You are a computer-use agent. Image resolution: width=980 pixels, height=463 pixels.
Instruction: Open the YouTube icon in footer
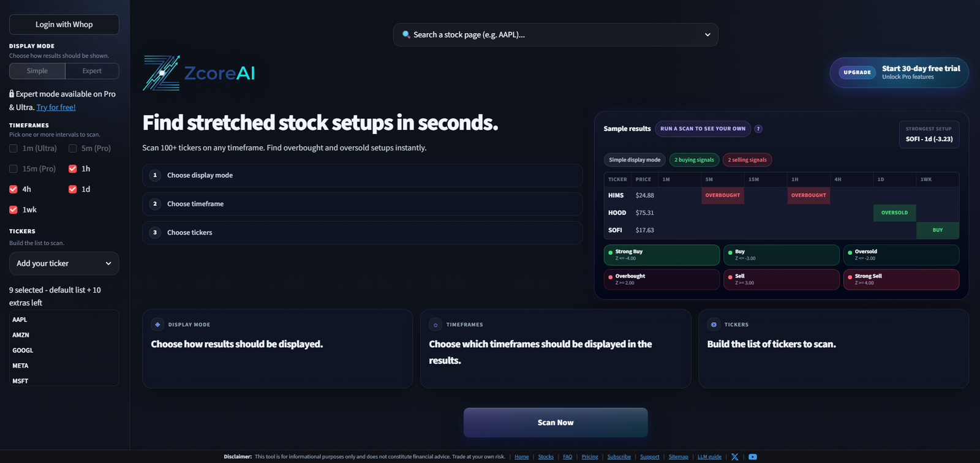753,457
